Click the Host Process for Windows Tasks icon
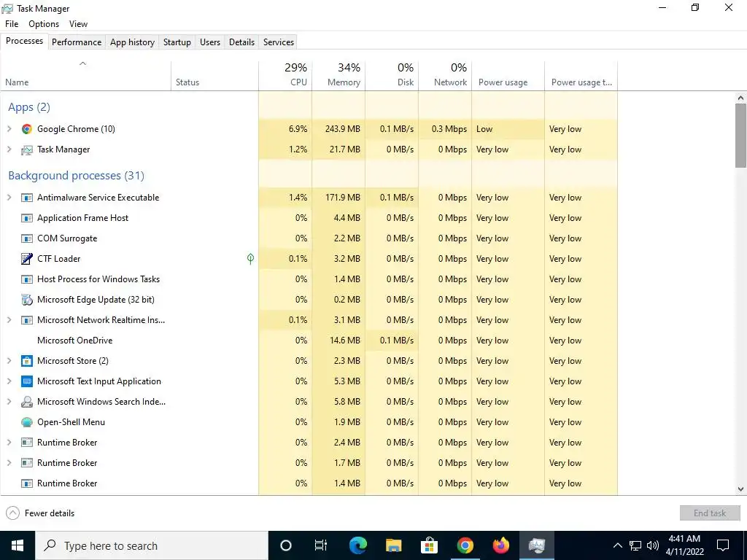This screenshot has height=560, width=747. [x=27, y=279]
